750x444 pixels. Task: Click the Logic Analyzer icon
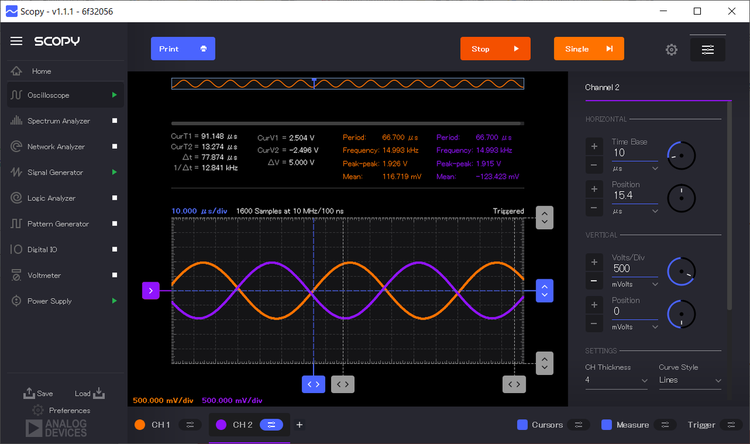(16, 198)
